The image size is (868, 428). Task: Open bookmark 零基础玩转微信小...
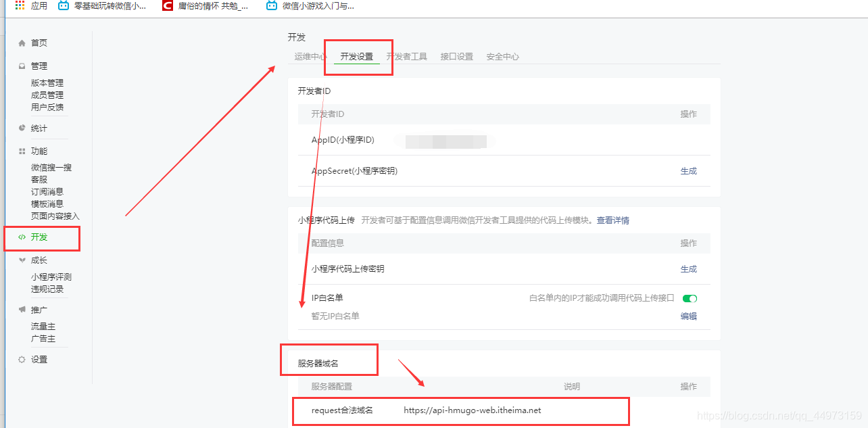[101, 5]
